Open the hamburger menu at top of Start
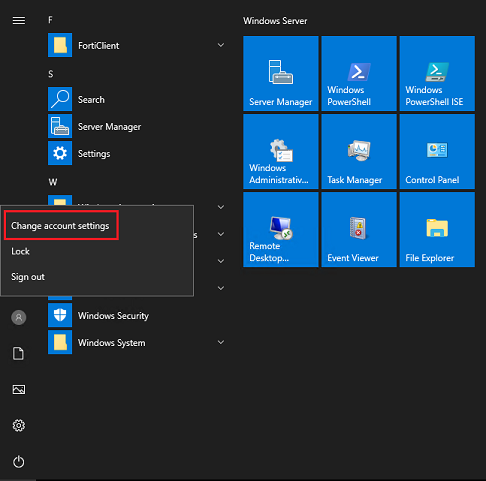The image size is (486, 481). click(19, 21)
